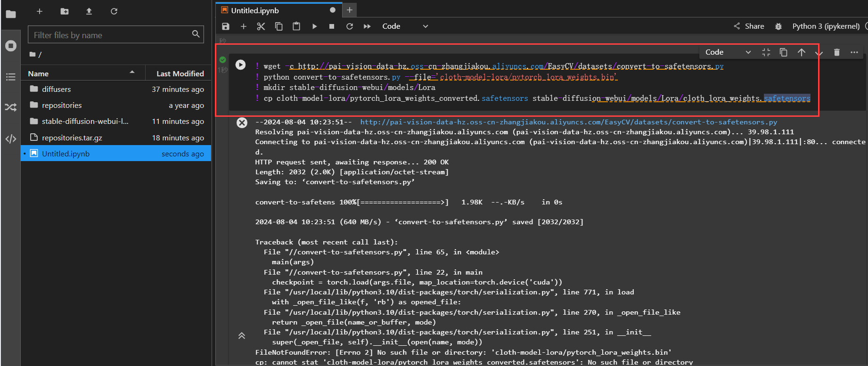The height and width of the screenshot is (366, 868).
Task: Open the shuffle-arrows sidebar panel
Action: tap(10, 107)
